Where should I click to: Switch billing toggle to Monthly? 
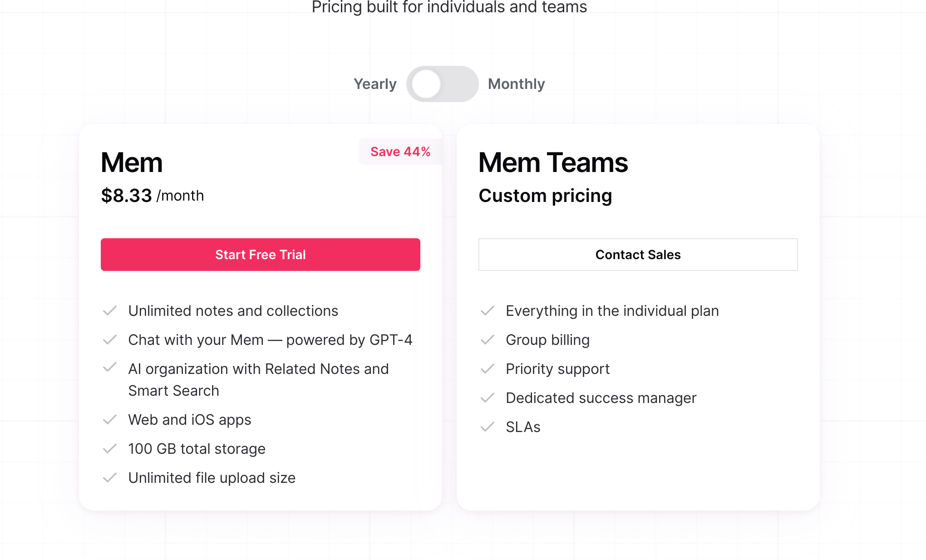click(443, 84)
